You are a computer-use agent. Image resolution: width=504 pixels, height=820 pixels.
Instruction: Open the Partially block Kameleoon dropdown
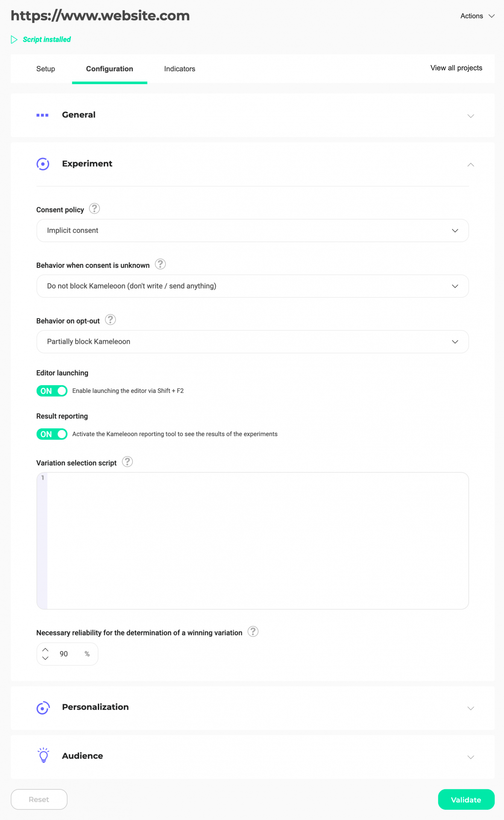tap(252, 342)
